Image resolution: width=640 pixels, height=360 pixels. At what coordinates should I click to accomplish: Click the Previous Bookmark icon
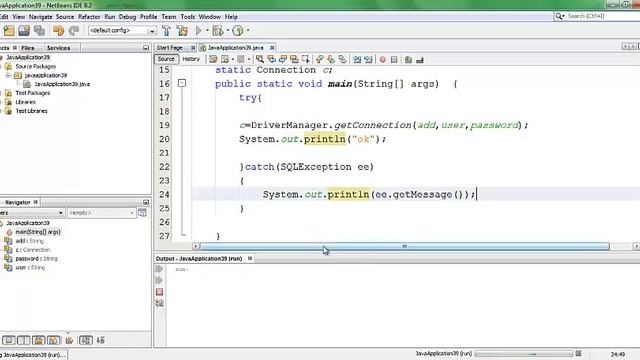(320, 60)
